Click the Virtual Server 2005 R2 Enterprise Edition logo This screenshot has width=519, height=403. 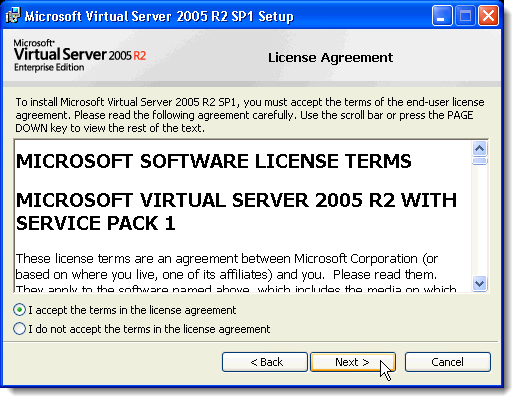pos(80,55)
